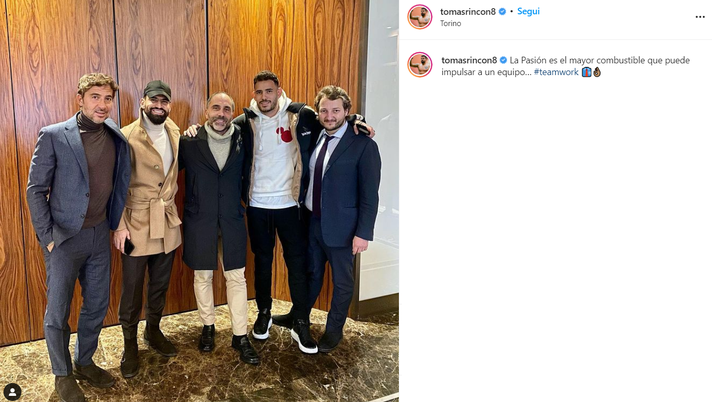Select the caption text about La Pasión
This screenshot has width=712, height=402.
[x=565, y=66]
